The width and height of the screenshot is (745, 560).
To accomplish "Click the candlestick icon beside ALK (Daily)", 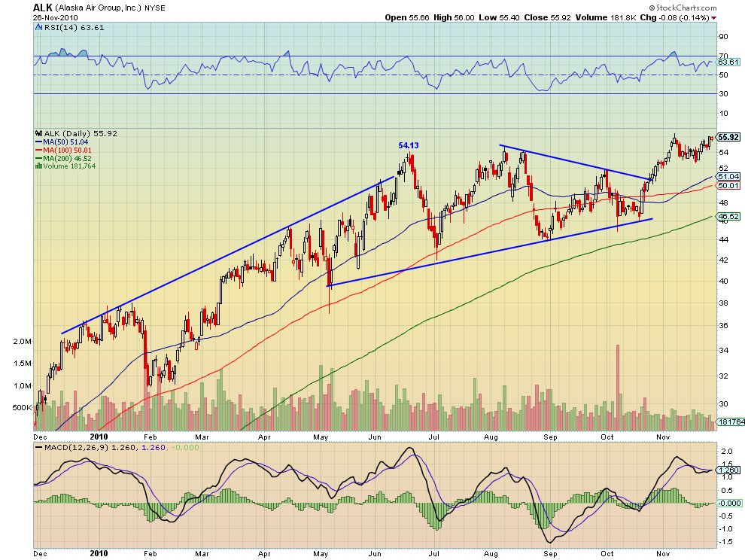I will [x=39, y=133].
